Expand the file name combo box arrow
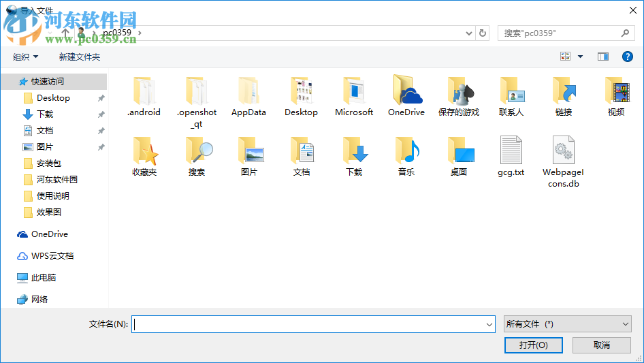Screen dimensions: 644x363 pos(489,324)
